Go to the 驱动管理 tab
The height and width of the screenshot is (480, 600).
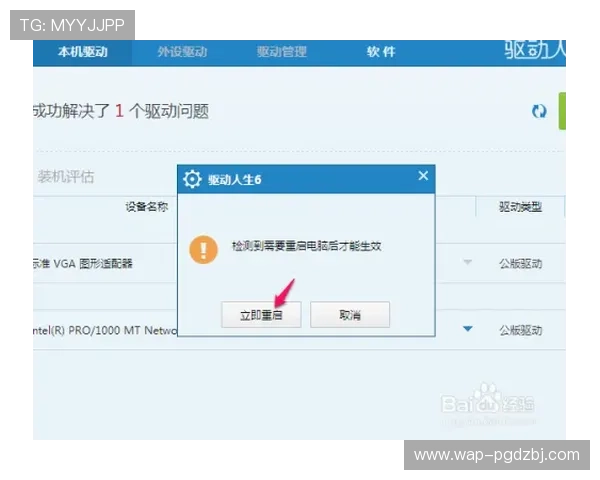point(282,52)
